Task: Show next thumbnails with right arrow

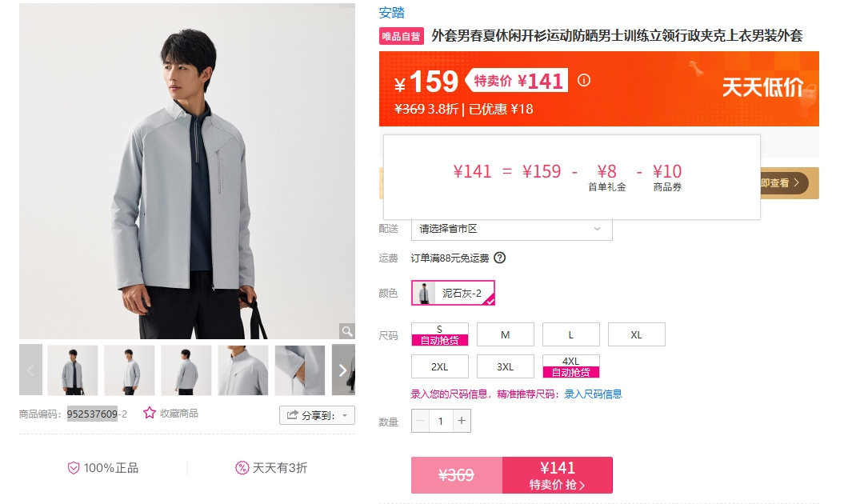Action: click(343, 370)
